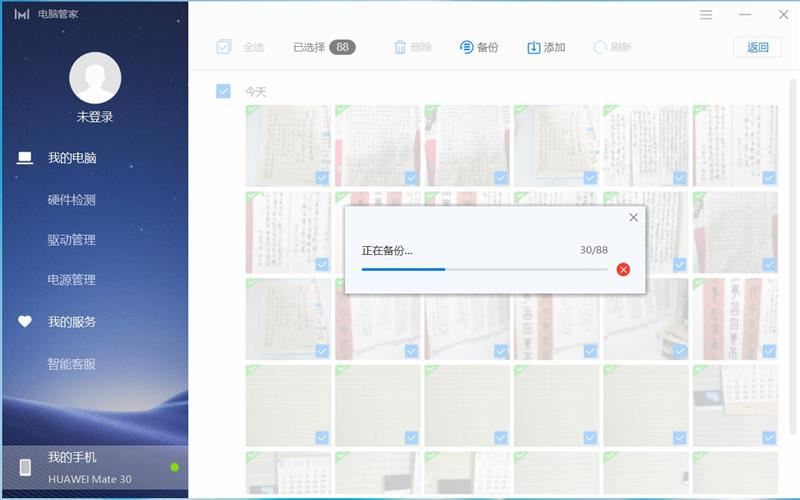
Task: Click the 备份 backup icon in the toolbar
Action: [x=466, y=47]
